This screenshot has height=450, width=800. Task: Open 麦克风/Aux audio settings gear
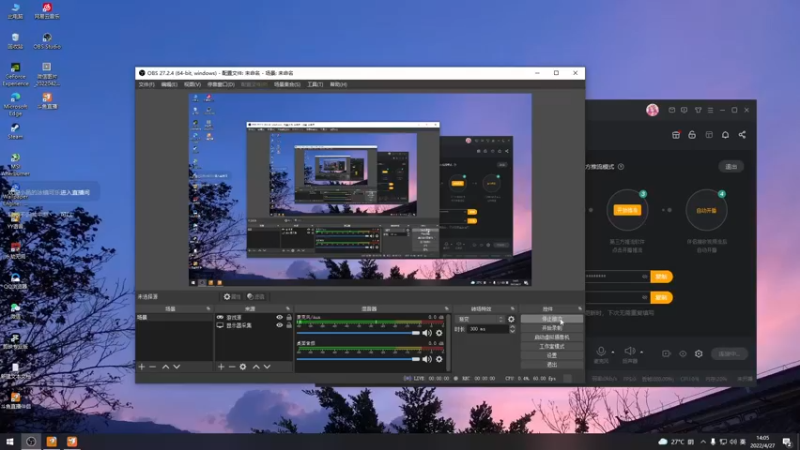coord(439,333)
